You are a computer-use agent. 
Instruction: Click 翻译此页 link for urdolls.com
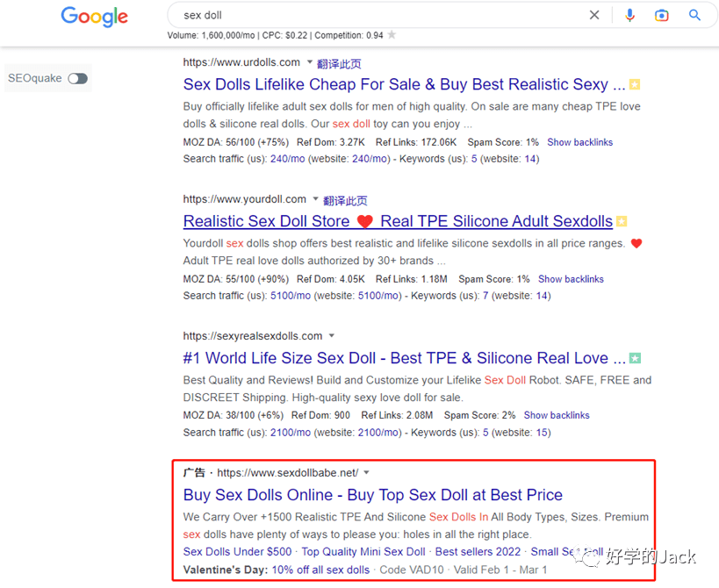click(339, 64)
